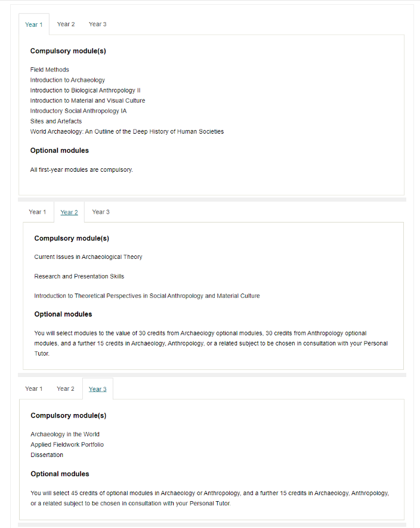Switch to Year 2 tab in top panel

(66, 24)
